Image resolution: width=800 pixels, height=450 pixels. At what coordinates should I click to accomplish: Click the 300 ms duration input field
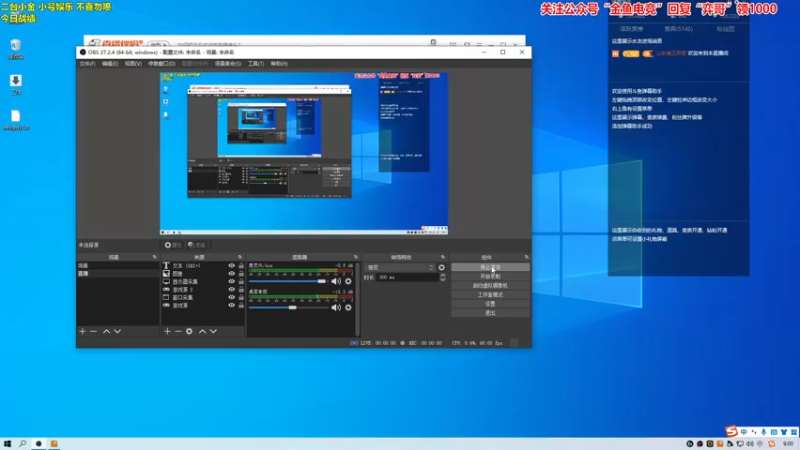(x=408, y=278)
